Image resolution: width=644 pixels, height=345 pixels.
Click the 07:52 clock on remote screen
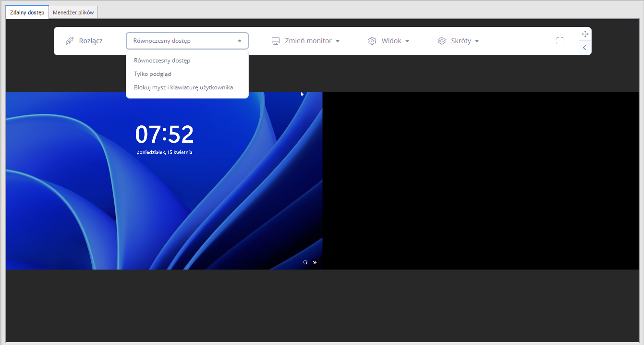(x=164, y=135)
